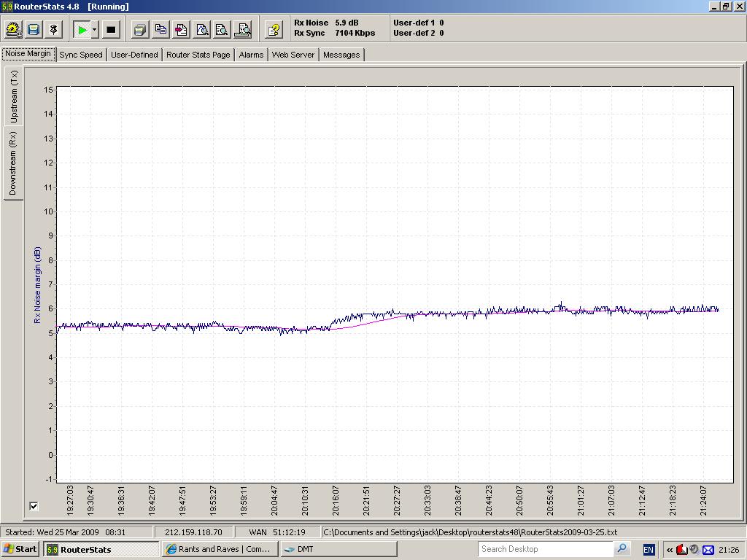Select the Upstream (Tx) vertical tab
This screenshot has width=747, height=560.
click(x=13, y=96)
